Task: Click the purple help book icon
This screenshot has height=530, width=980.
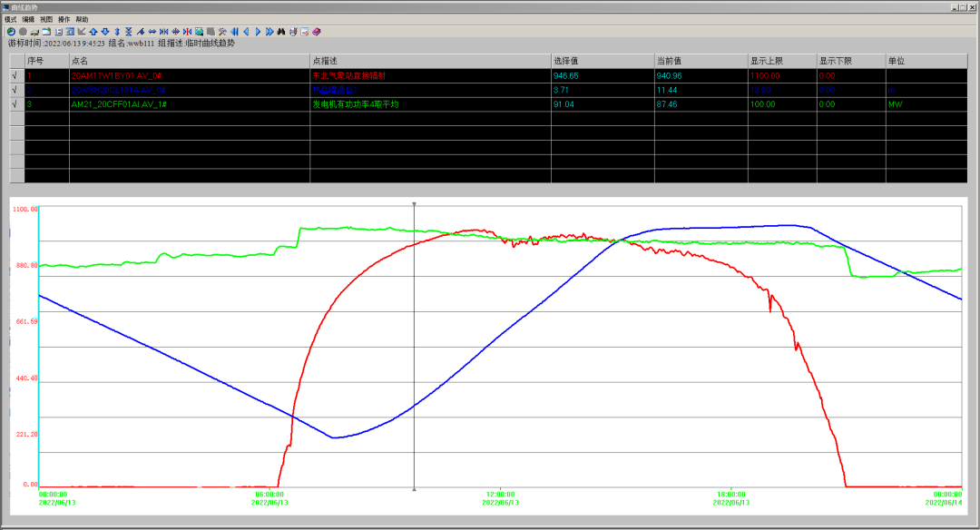Action: (x=317, y=31)
